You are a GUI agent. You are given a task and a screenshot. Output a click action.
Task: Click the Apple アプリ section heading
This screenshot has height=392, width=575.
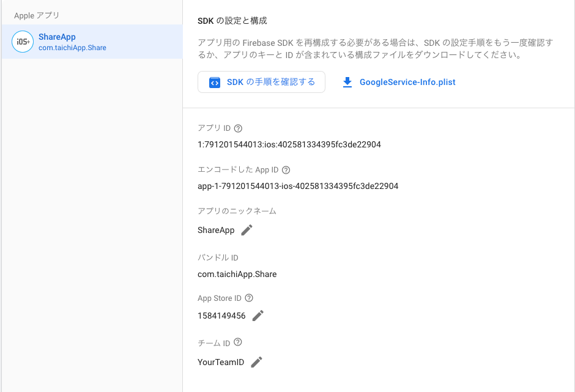point(37,15)
